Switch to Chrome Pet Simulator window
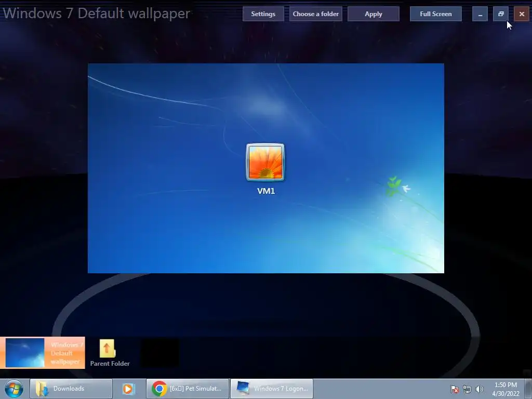Viewport: 532px width, 399px height. coord(188,389)
